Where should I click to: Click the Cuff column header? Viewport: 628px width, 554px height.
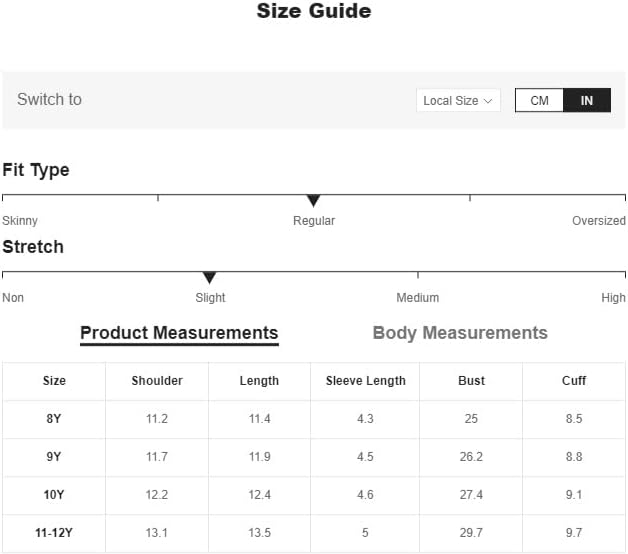pyautogui.click(x=574, y=381)
